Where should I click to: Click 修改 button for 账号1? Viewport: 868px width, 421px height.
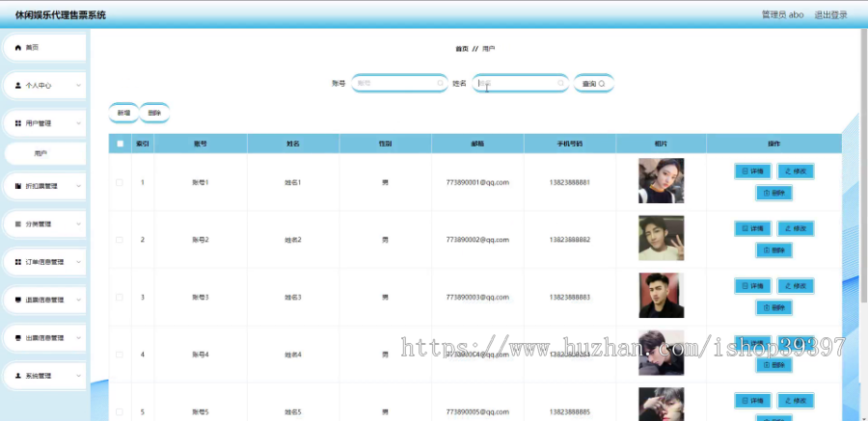pyautogui.click(x=796, y=171)
